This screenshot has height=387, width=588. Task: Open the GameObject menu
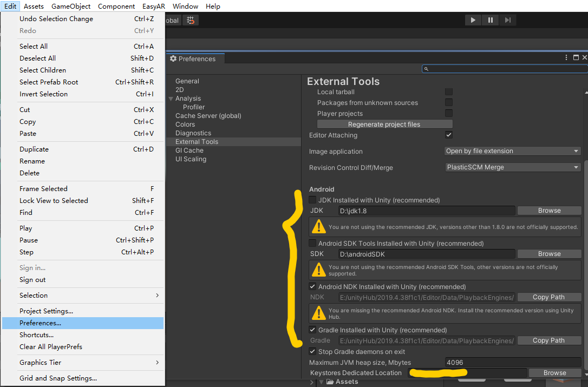click(71, 6)
